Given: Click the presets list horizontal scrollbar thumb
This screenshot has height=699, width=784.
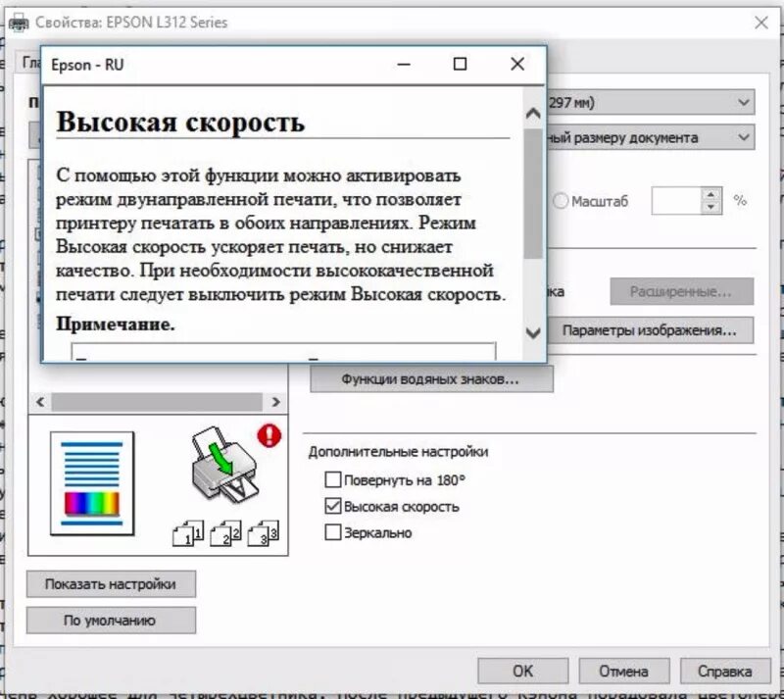Looking at the screenshot, I should 157,402.
